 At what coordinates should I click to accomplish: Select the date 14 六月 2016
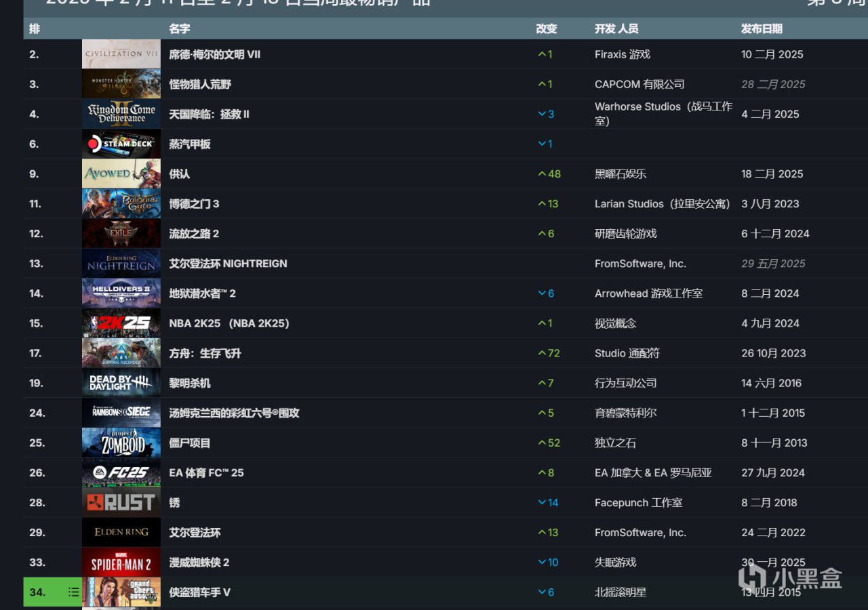tap(771, 382)
